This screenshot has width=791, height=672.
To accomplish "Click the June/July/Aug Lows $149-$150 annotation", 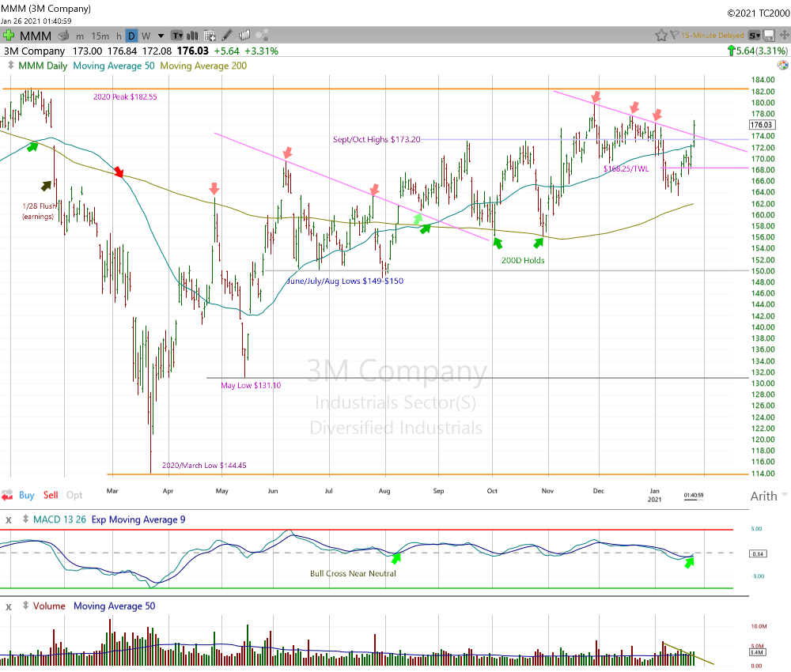I will point(345,281).
